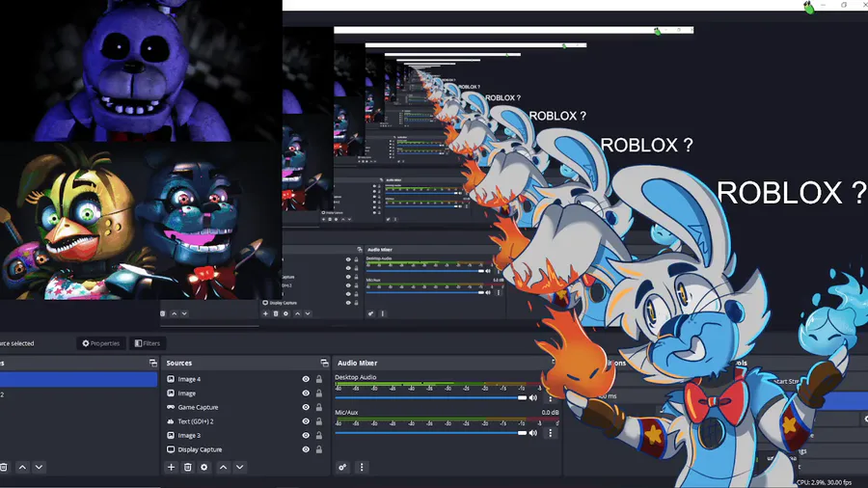The width and height of the screenshot is (868, 488).
Task: Toggle lock on Game Capture source
Action: click(319, 407)
